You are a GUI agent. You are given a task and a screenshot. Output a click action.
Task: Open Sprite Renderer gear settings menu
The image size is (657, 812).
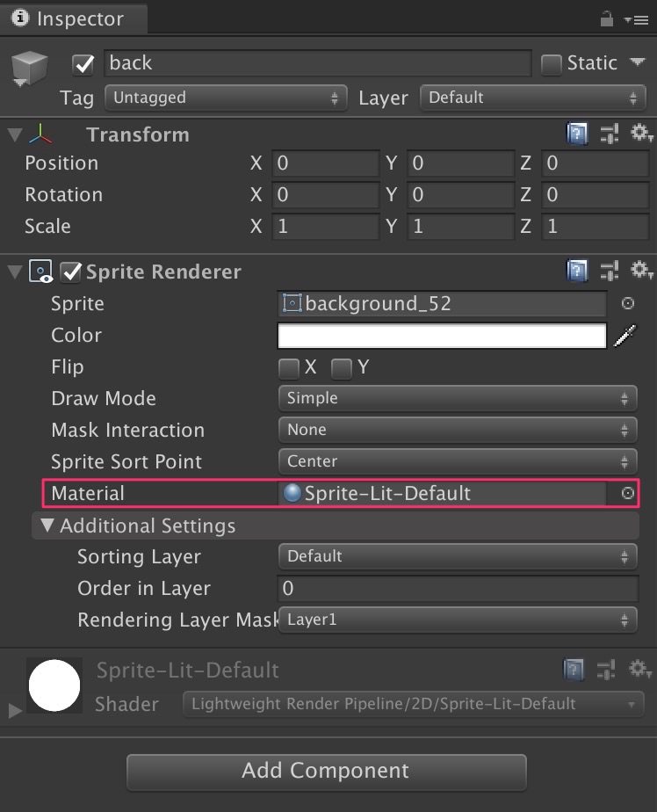pos(641,270)
